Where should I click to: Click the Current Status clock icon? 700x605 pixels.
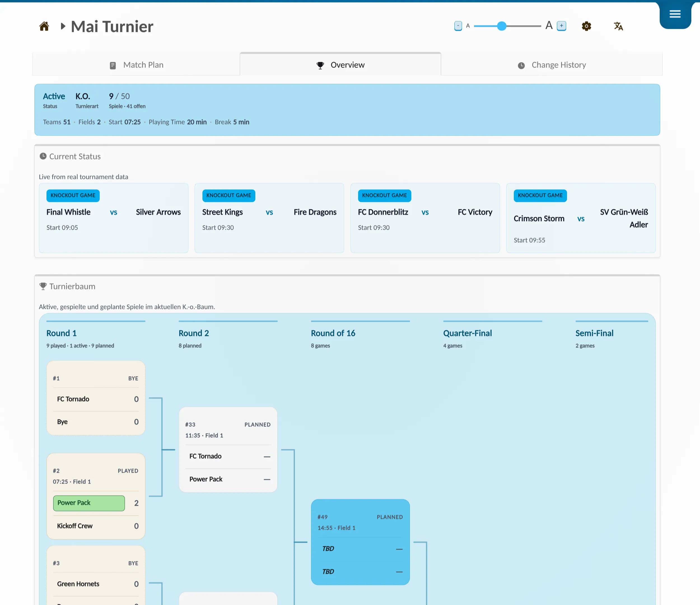43,156
